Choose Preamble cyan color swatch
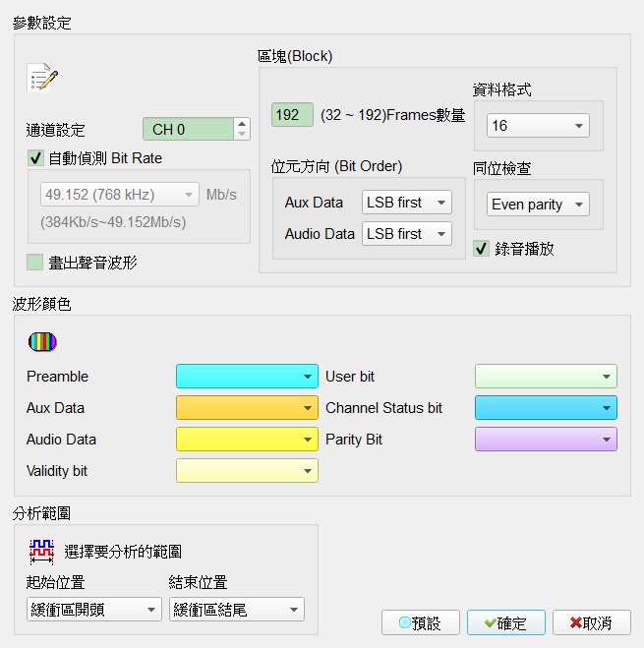Image resolution: width=644 pixels, height=648 pixels. (247, 376)
